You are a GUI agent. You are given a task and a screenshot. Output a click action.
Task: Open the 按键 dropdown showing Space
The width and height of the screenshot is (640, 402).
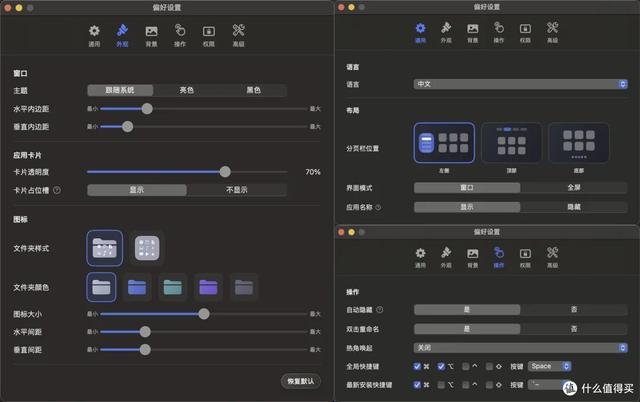pos(550,366)
